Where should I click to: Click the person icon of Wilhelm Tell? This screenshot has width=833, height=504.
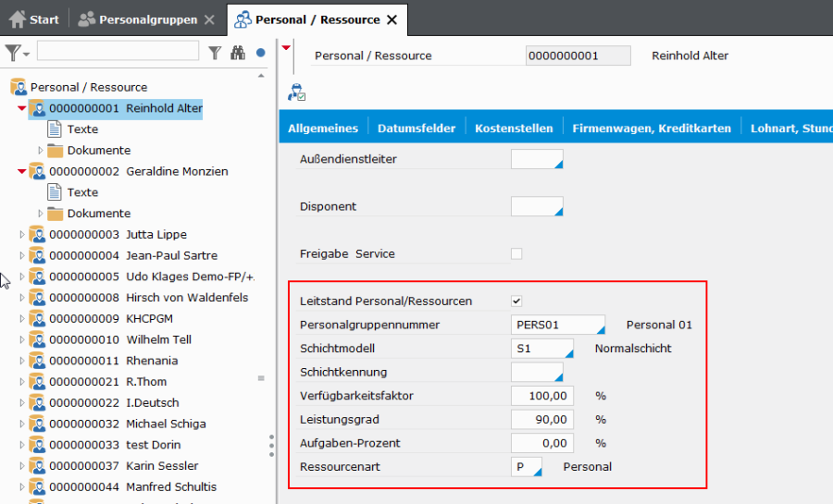click(x=37, y=339)
